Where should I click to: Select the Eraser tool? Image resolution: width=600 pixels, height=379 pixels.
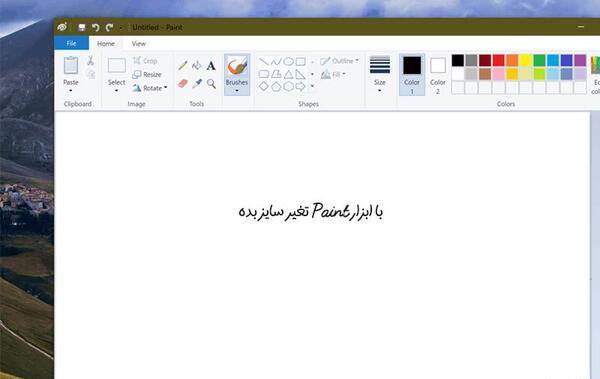pyautogui.click(x=183, y=83)
